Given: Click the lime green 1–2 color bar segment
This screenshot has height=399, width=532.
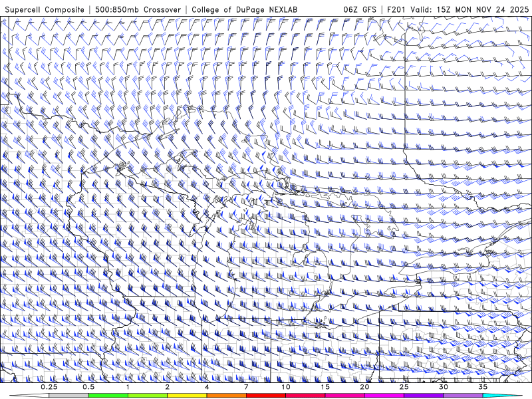Looking at the screenshot, I should pos(147,396).
